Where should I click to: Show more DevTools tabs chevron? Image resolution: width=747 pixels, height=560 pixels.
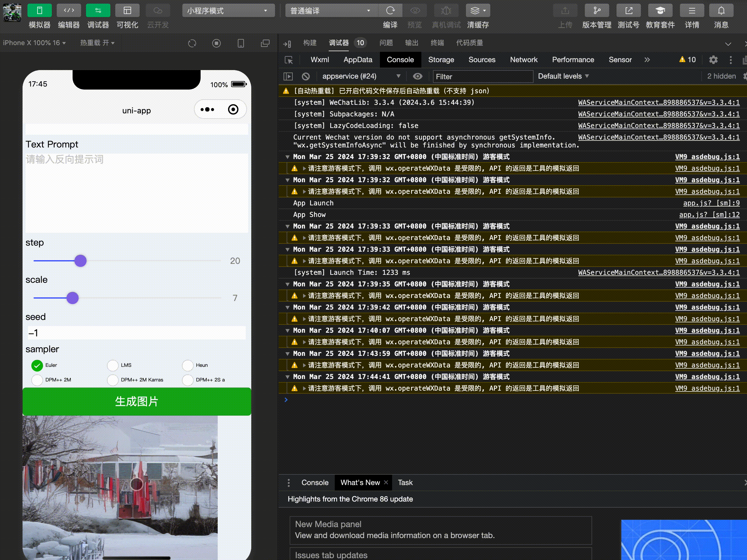coord(647,60)
